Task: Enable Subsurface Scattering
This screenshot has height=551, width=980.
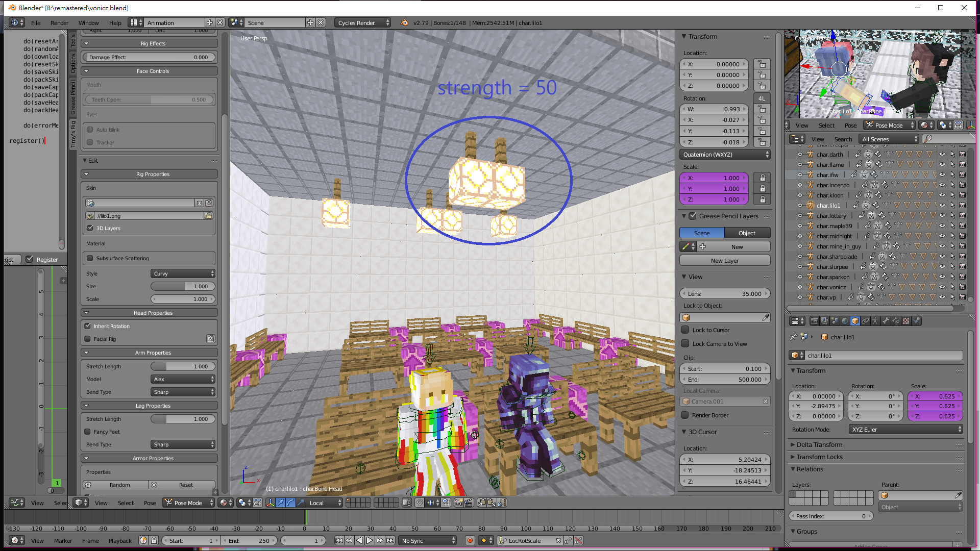Action: 90,258
